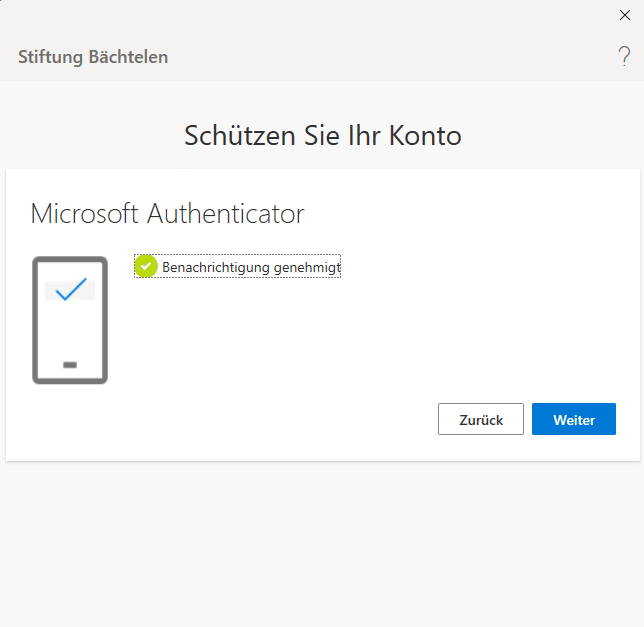Select the Benachrichtigung genehmigt status text

click(x=251, y=268)
